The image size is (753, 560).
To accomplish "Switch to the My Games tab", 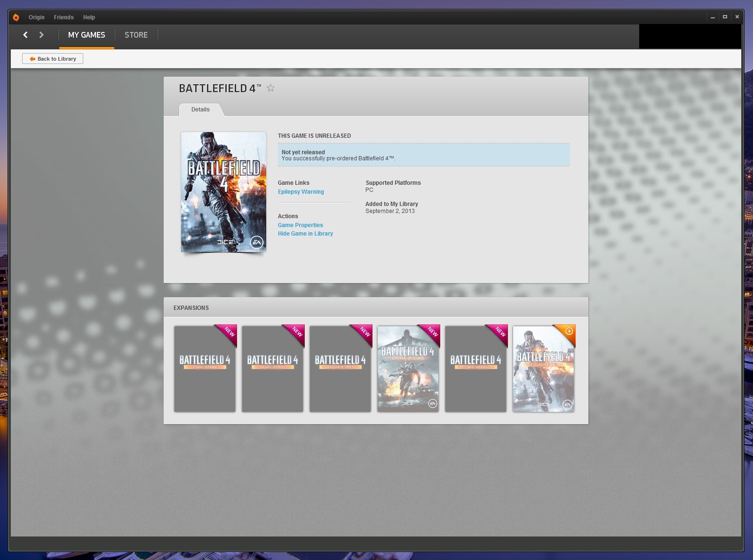I will 87,35.
